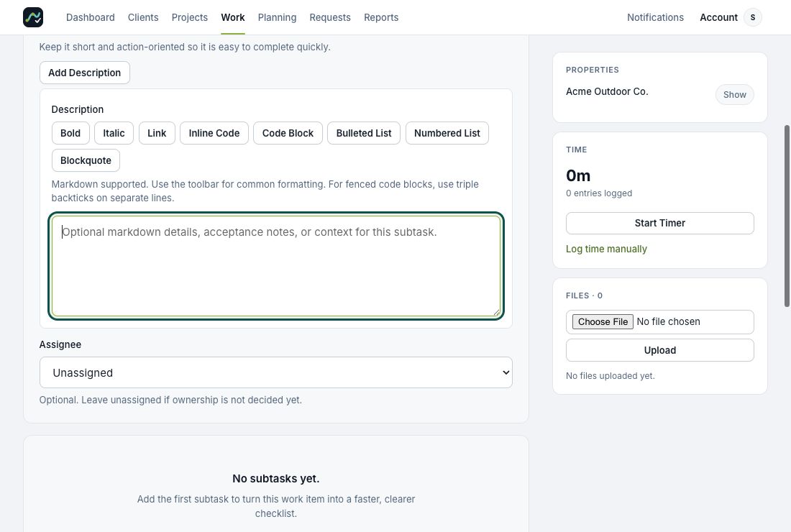The image size is (791, 532).
Task: Click the app logo icon
Action: 33,17
